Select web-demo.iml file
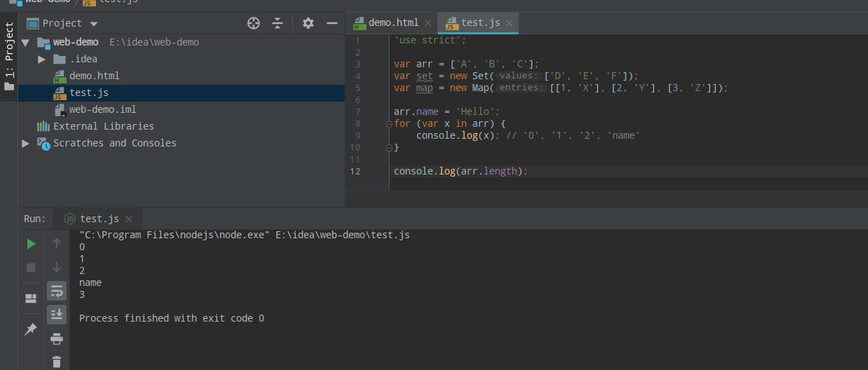Image resolution: width=868 pixels, height=370 pixels. 102,109
